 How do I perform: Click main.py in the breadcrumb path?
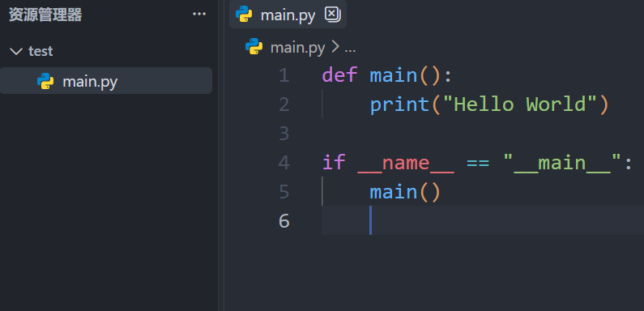point(298,48)
